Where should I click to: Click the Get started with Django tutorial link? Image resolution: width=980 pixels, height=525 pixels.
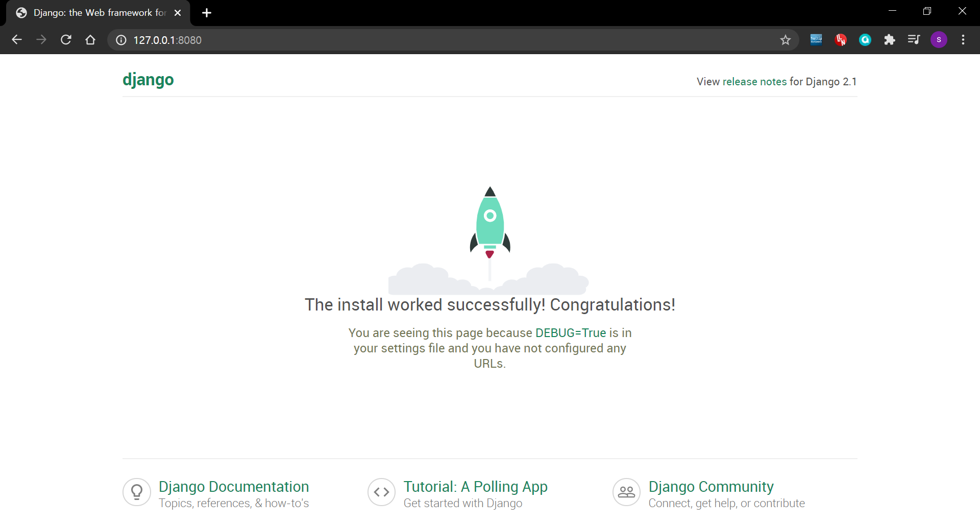462,503
